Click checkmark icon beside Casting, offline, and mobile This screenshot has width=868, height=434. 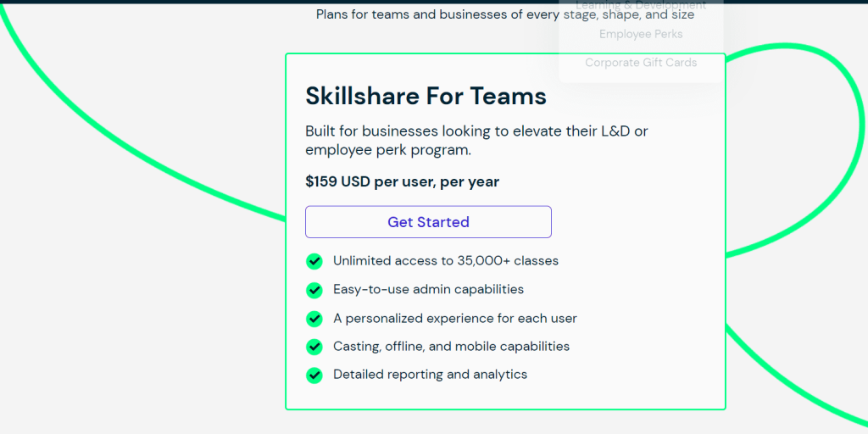[x=314, y=347]
